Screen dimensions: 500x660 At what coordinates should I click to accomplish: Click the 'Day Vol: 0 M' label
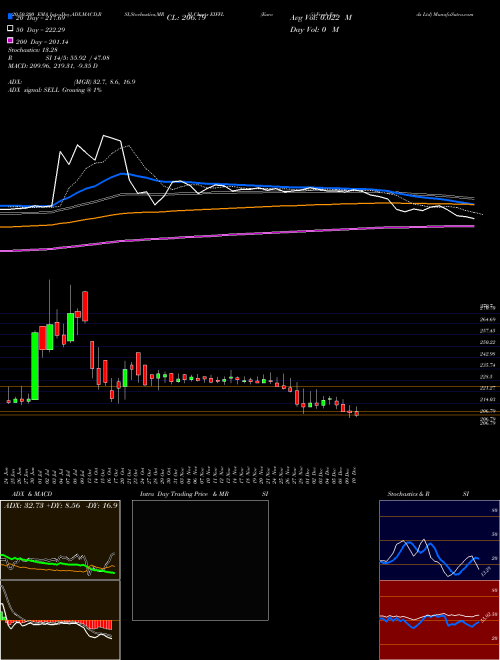point(314,30)
